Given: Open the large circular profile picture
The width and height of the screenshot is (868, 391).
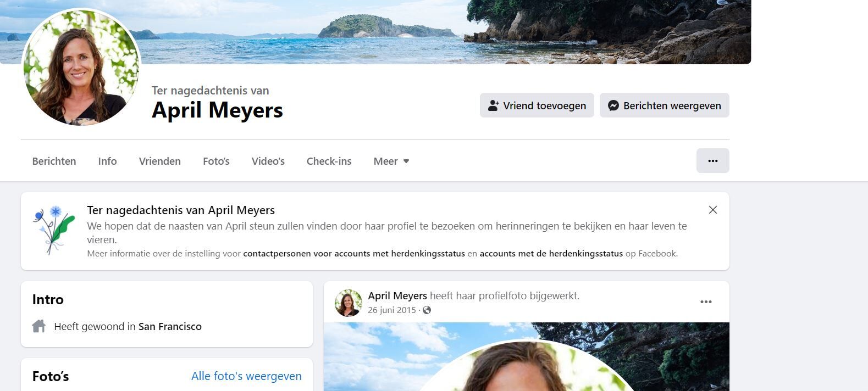Looking at the screenshot, I should 81,68.
